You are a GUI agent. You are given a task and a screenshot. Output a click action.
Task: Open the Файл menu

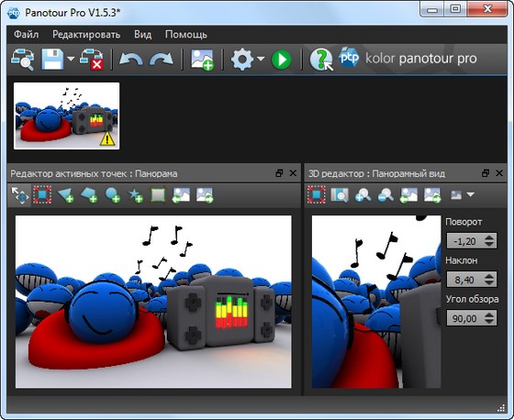(27, 35)
